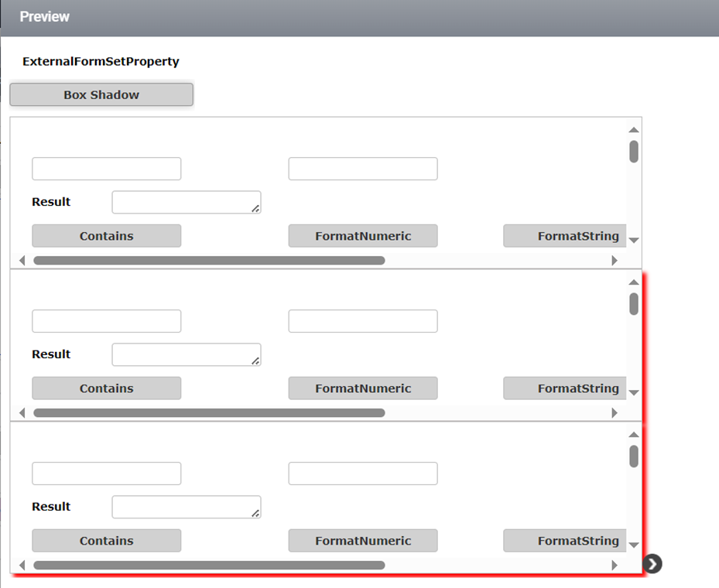This screenshot has width=719, height=588.
Task: Click the Result text area in the first panel
Action: click(x=187, y=202)
